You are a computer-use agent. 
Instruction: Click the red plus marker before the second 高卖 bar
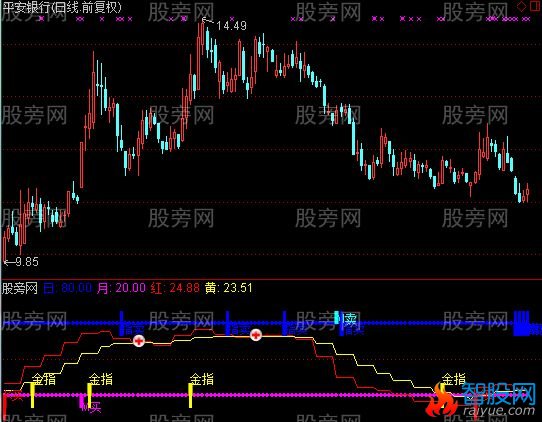click(139, 341)
